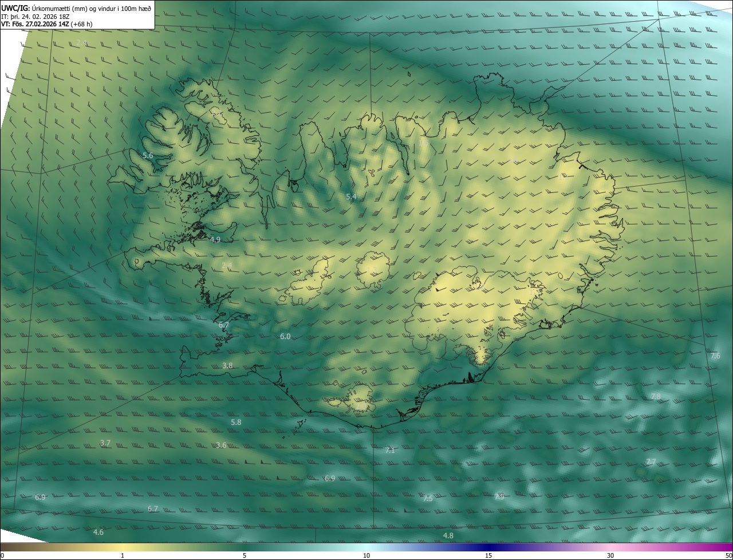Viewport: 733px width, 560px height.
Task: Click the 7.5 value label
Action: point(428,499)
